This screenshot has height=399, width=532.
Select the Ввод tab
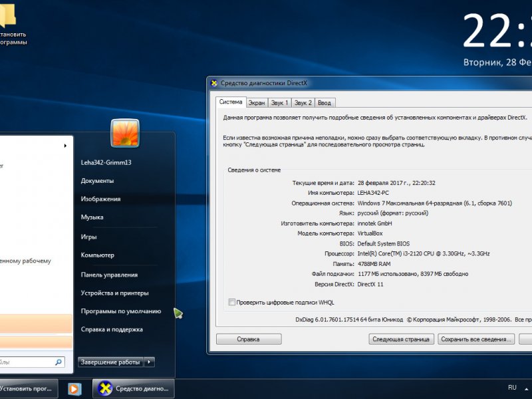click(325, 103)
